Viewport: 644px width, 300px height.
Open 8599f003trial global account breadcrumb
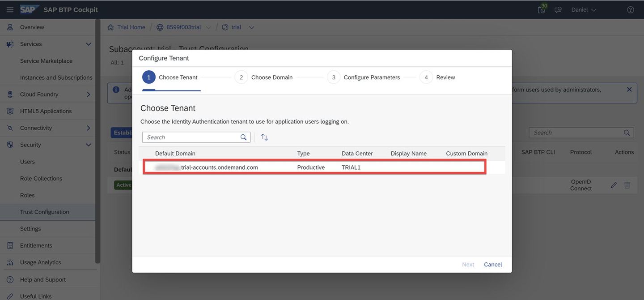[183, 27]
